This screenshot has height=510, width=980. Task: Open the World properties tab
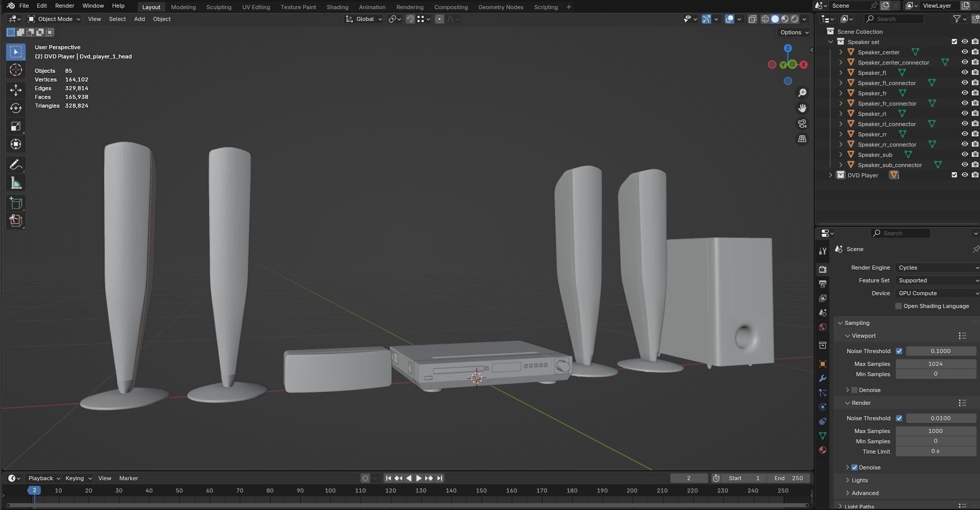point(823,327)
